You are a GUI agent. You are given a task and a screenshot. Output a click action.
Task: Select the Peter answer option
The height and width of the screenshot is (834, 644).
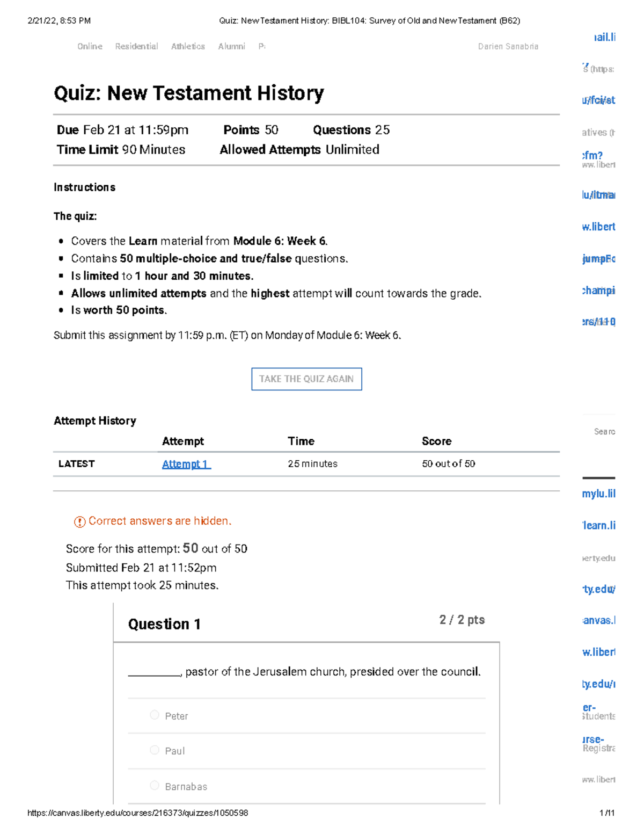[x=155, y=715]
